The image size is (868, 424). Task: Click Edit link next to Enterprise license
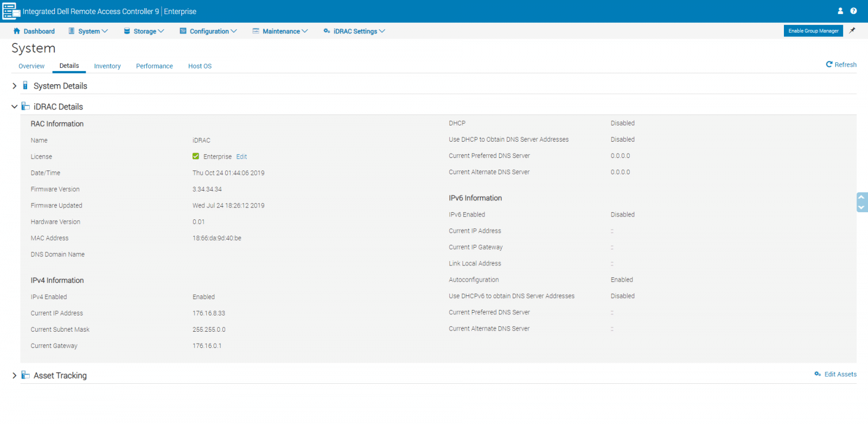[x=241, y=156]
